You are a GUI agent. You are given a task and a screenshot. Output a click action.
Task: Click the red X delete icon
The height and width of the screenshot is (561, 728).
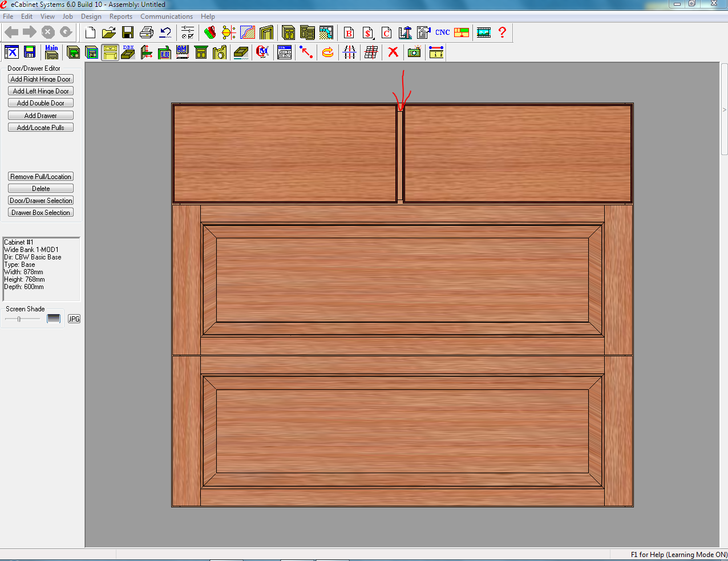click(x=393, y=52)
